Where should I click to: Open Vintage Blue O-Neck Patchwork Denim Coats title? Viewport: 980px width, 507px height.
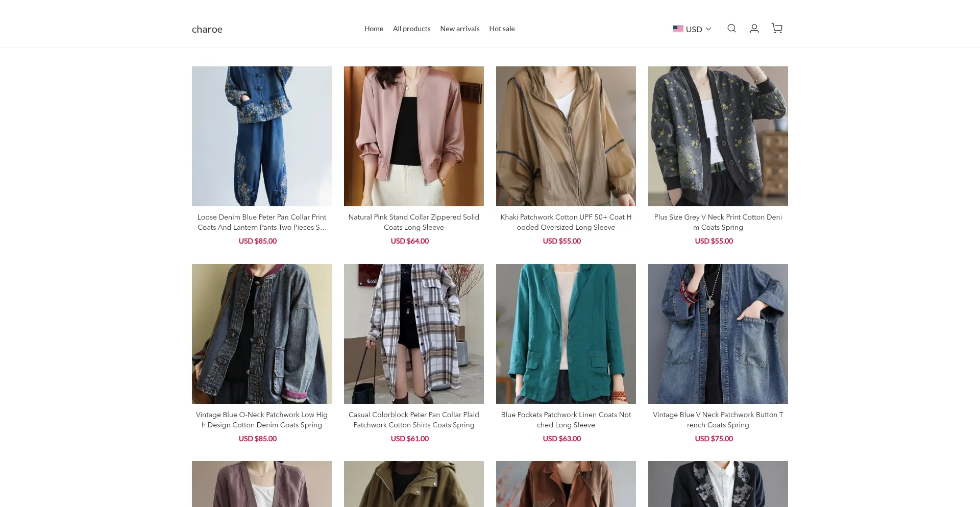point(262,420)
